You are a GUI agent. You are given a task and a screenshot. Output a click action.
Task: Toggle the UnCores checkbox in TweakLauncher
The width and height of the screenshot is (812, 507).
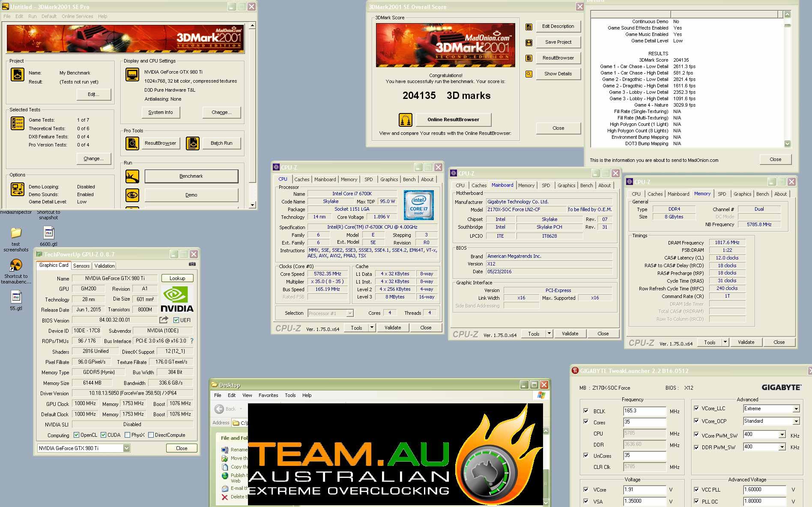(x=586, y=455)
